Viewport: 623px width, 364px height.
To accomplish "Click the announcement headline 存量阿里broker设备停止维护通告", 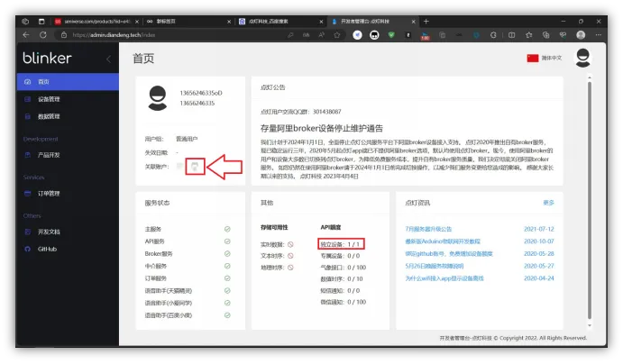I will point(322,128).
